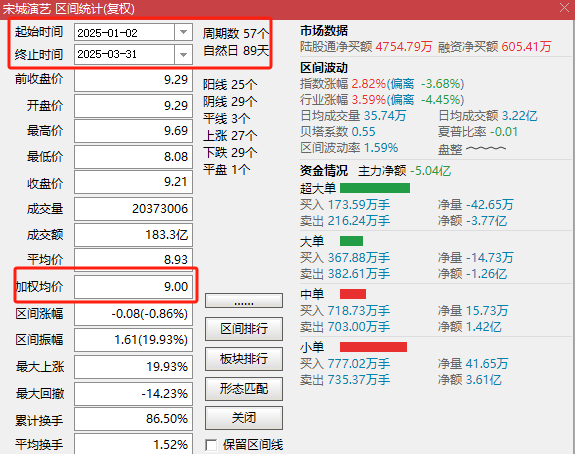Click the 区间排行 button
Image resolution: width=575 pixels, height=454 pixels.
(x=244, y=329)
